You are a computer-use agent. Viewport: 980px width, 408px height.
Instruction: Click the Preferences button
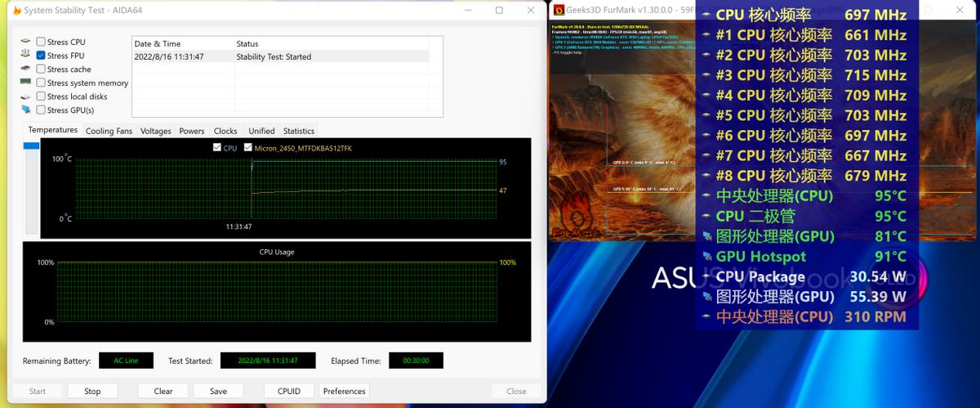click(x=344, y=391)
